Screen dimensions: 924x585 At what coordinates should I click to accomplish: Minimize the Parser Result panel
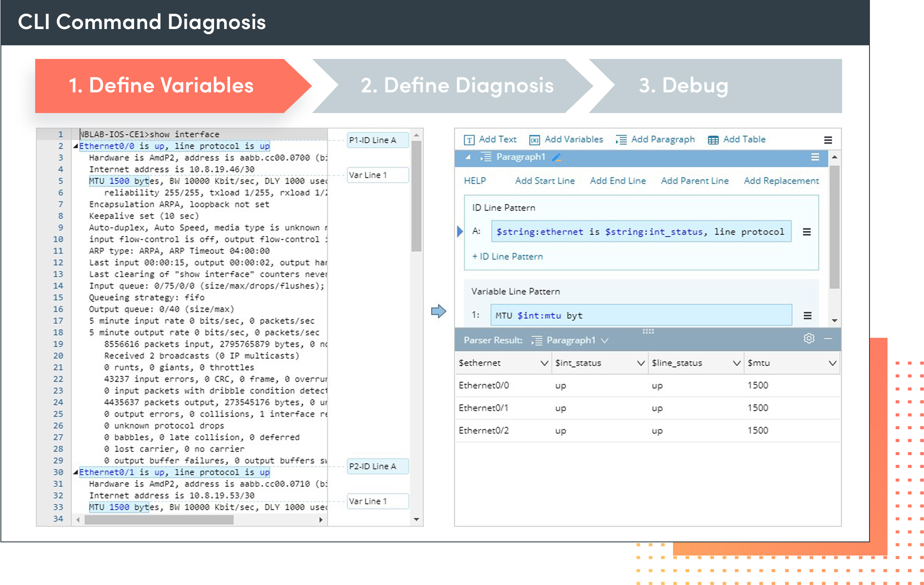(828, 338)
